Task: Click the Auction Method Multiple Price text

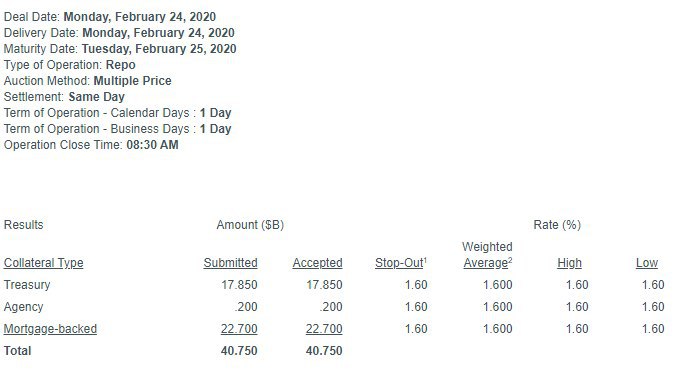Action: point(132,81)
